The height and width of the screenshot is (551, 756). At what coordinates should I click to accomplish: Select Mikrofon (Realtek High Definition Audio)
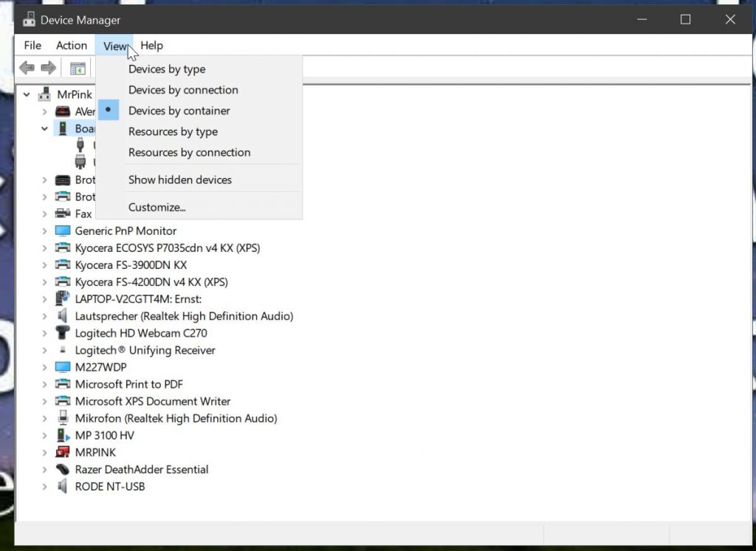coord(176,418)
